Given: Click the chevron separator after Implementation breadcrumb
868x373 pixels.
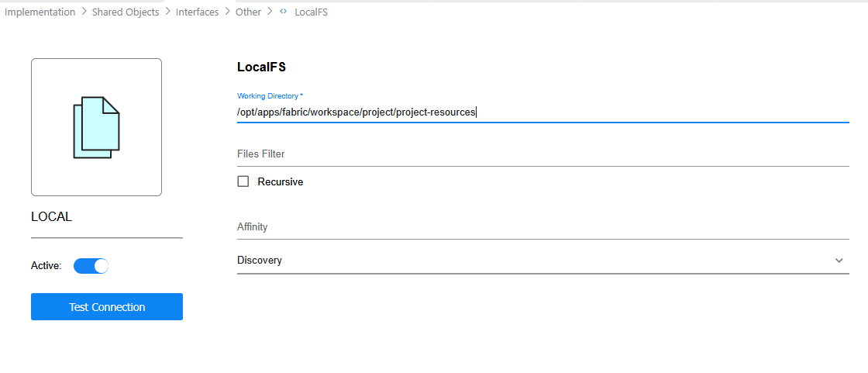Looking at the screenshot, I should 84,12.
